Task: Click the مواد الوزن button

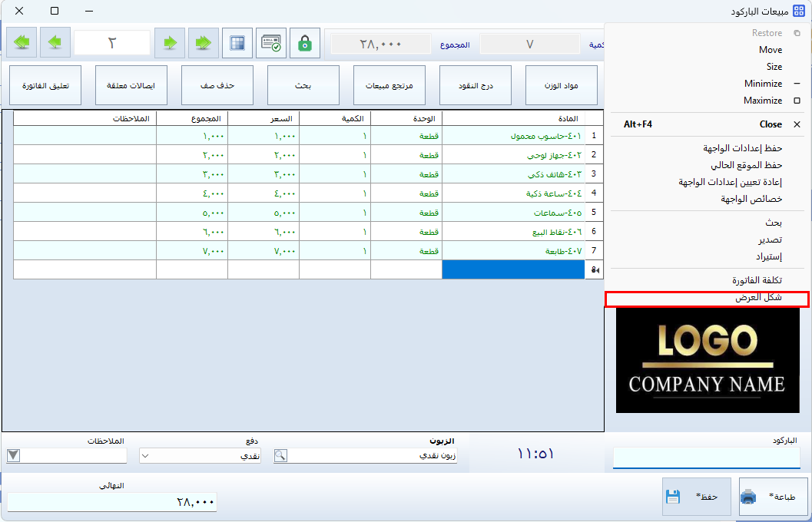Action: [x=562, y=85]
